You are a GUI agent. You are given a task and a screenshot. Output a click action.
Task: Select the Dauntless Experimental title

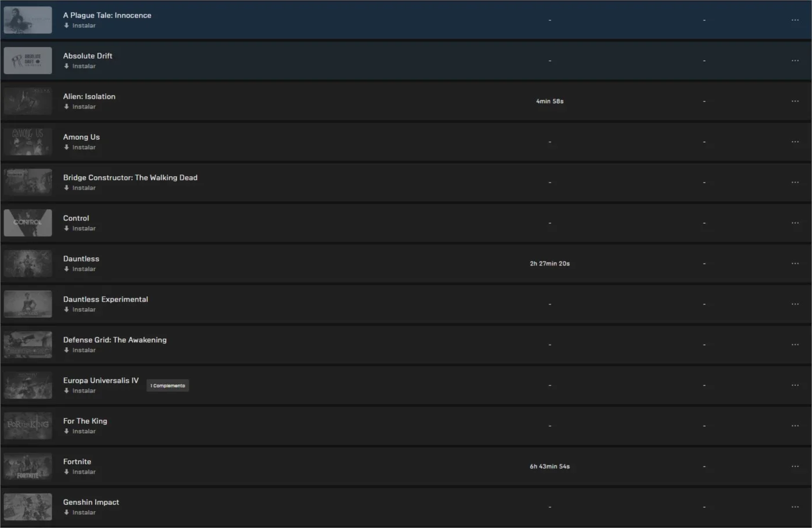pyautogui.click(x=106, y=299)
